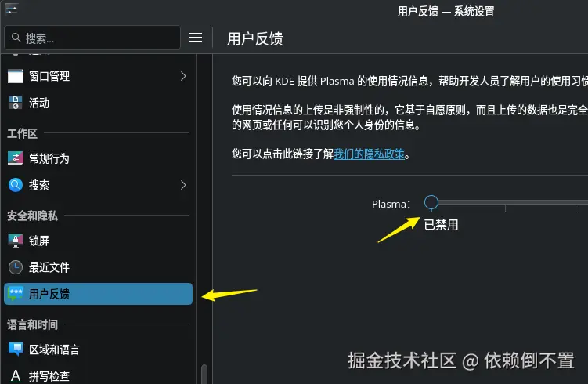The height and width of the screenshot is (384, 588).
Task: Expand the 窗口管理 submenu chevron
Action: 183,76
